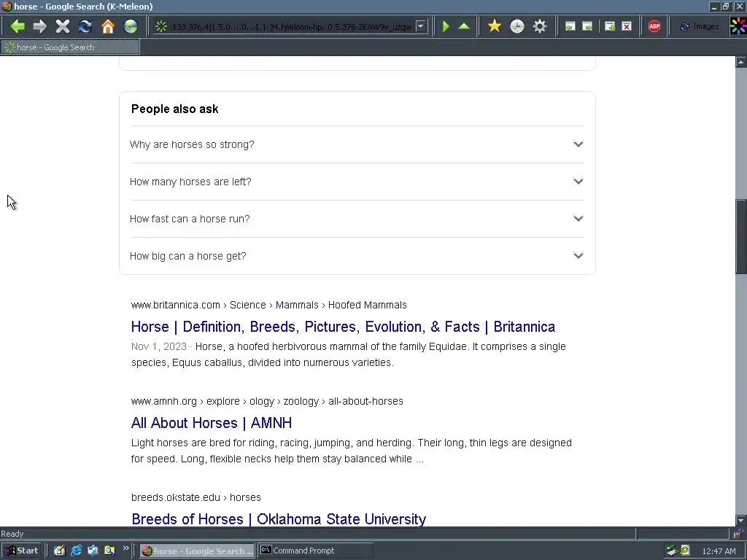Expand 'Why are horses so strong?'

(356, 144)
